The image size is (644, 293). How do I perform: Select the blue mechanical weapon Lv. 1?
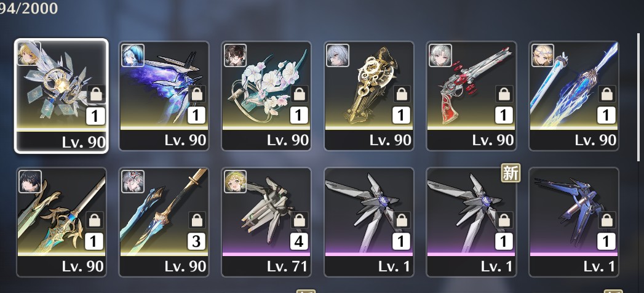click(x=574, y=222)
